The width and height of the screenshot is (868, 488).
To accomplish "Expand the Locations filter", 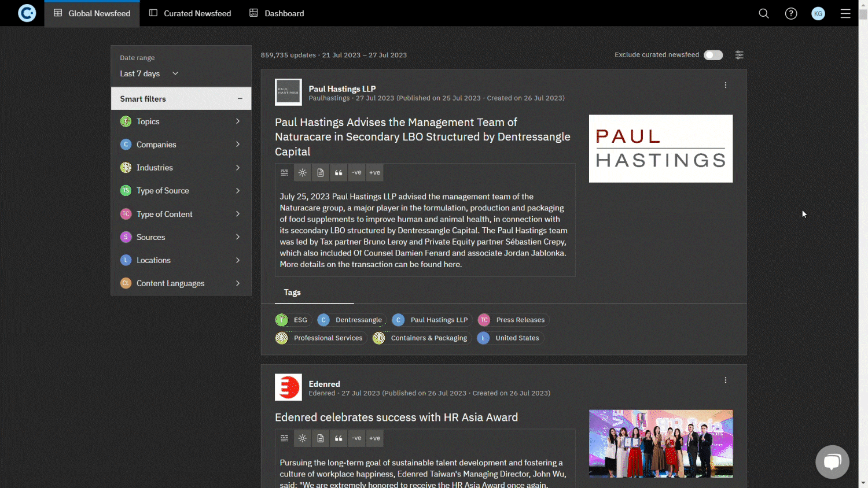I will (181, 260).
